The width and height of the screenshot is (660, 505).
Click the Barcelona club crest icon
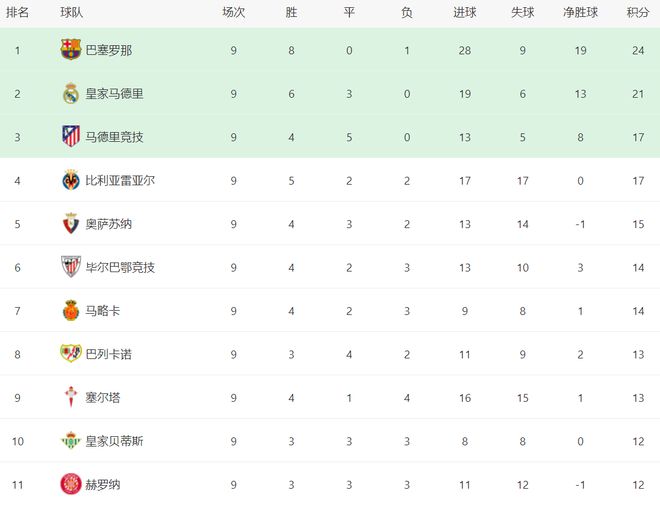[71, 49]
